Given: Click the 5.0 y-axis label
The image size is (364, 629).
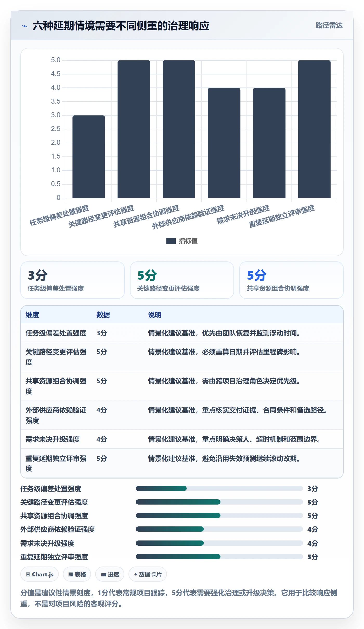Looking at the screenshot, I should [56, 60].
